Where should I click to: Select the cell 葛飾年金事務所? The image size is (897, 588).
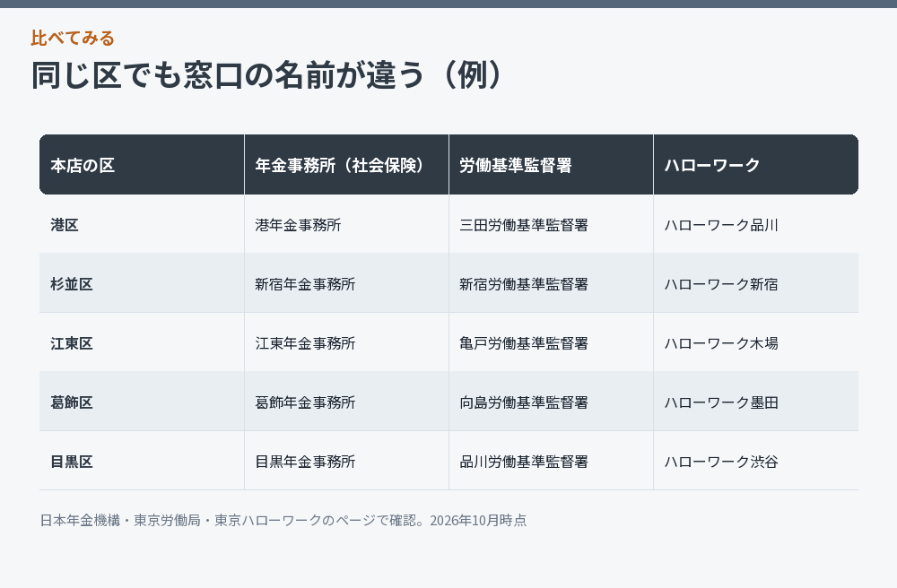(346, 402)
